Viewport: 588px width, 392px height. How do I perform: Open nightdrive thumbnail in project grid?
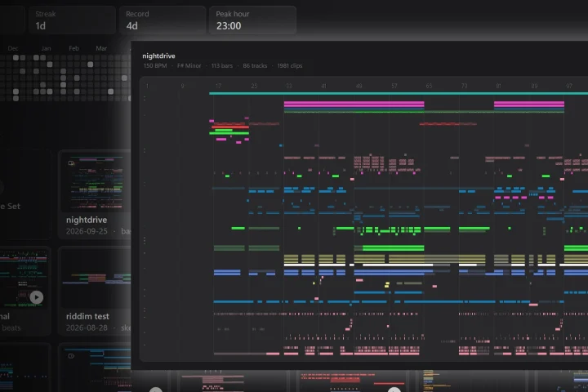(96, 182)
